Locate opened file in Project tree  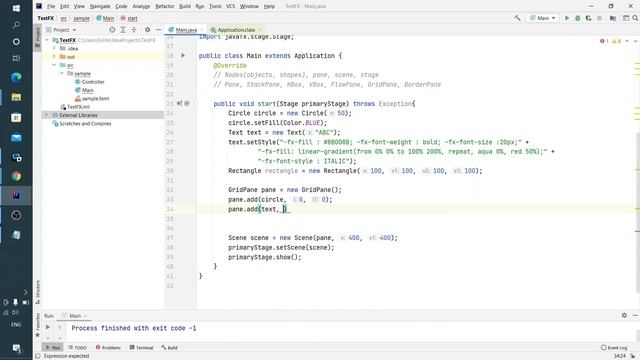pos(112,30)
